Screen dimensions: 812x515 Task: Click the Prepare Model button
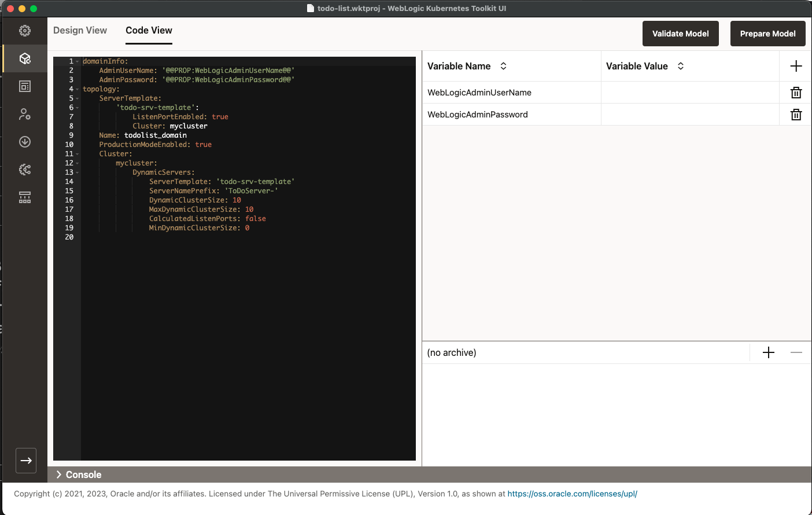point(768,34)
